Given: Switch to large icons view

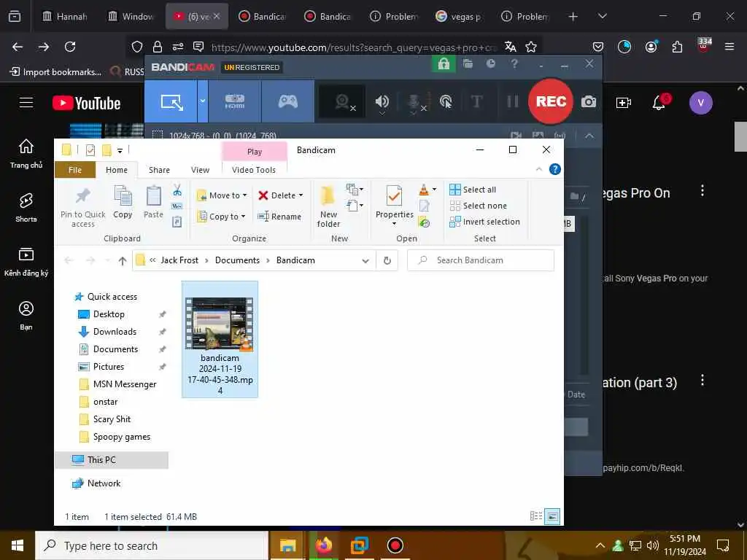Looking at the screenshot, I should coord(552,516).
